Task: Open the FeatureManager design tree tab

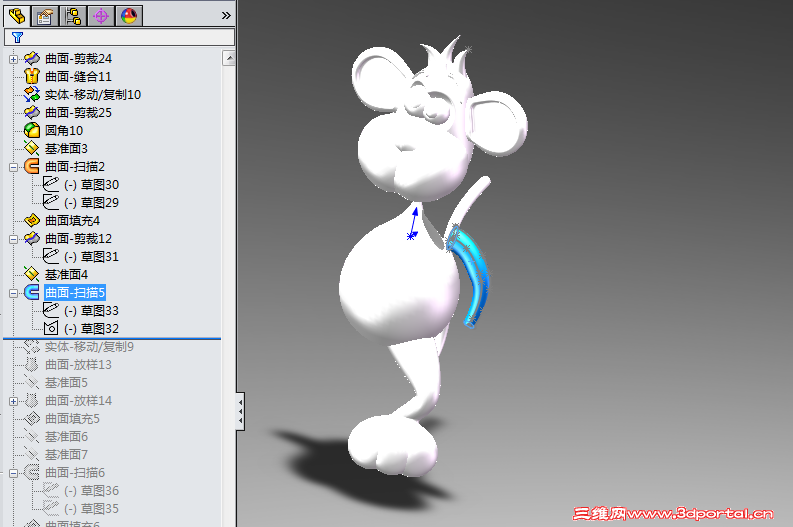Action: pyautogui.click(x=17, y=16)
